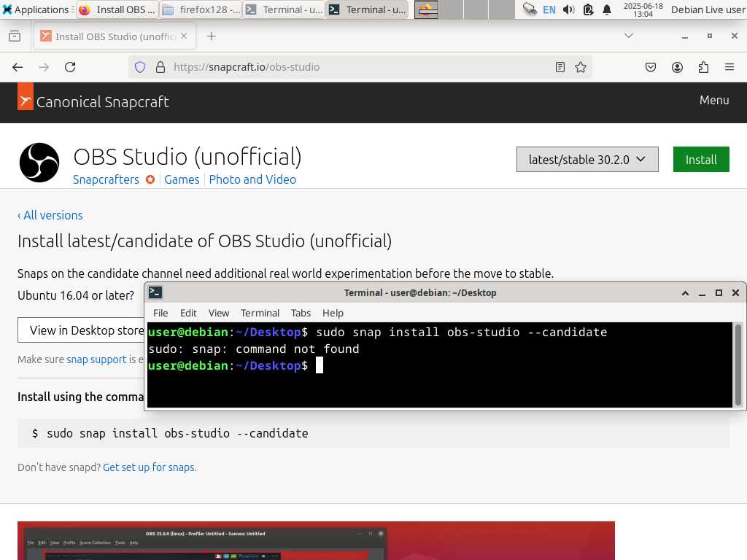Select the Install OBS Studio browser tab
Screen dimensions: 747x560
click(115, 36)
